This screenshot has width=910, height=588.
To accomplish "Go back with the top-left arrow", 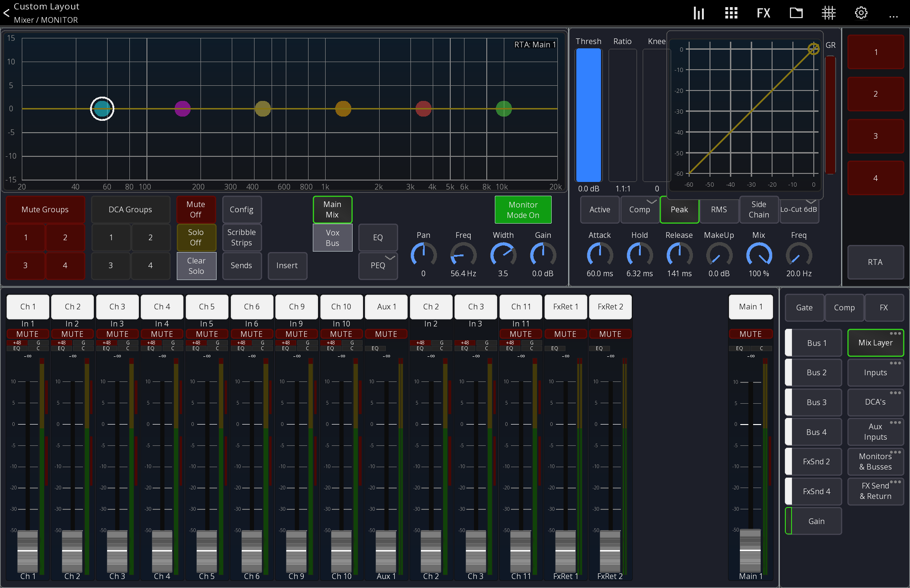I will (6, 13).
